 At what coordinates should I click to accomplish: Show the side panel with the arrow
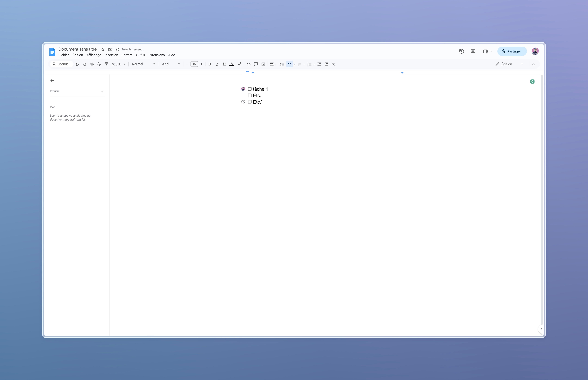coord(541,329)
